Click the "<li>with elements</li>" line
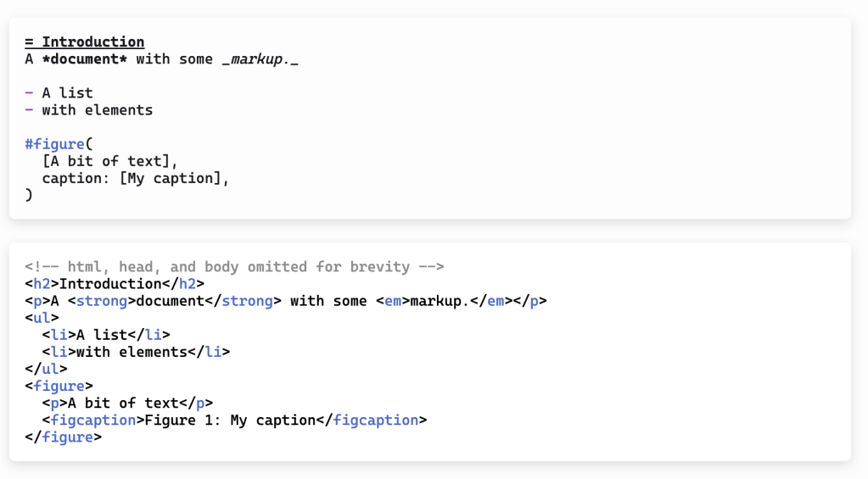Viewport: 868px width, 479px height. pos(136,352)
